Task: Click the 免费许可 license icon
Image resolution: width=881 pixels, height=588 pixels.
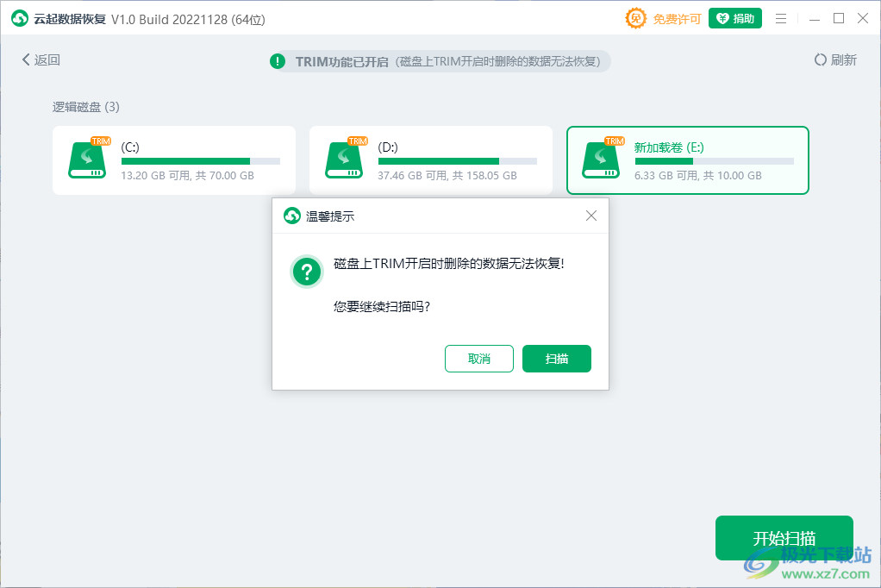Action: 635,17
